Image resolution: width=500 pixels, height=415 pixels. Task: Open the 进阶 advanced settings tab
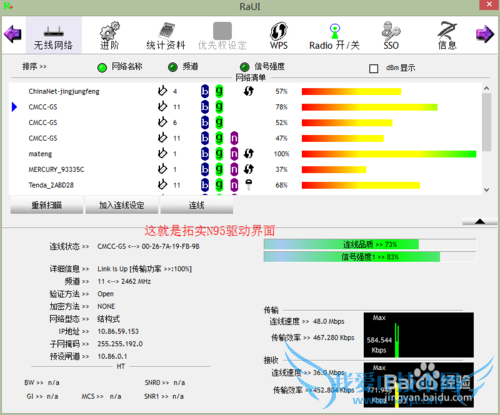click(x=110, y=35)
